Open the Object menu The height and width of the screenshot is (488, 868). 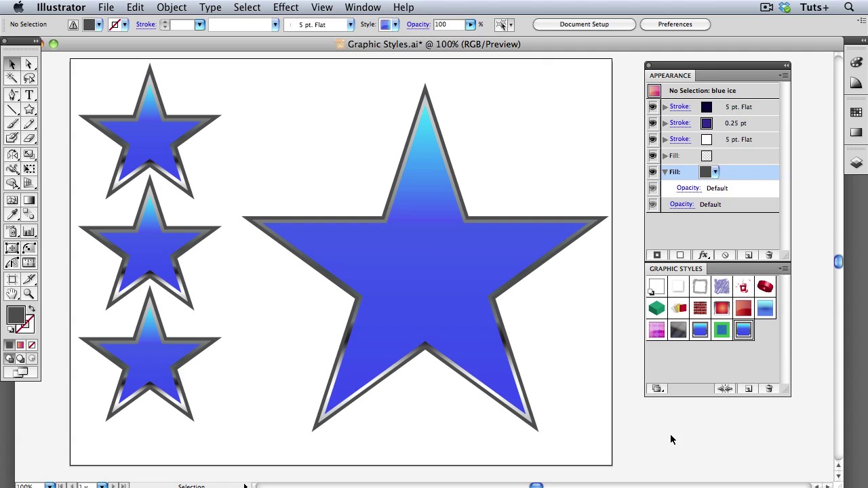[x=172, y=7]
